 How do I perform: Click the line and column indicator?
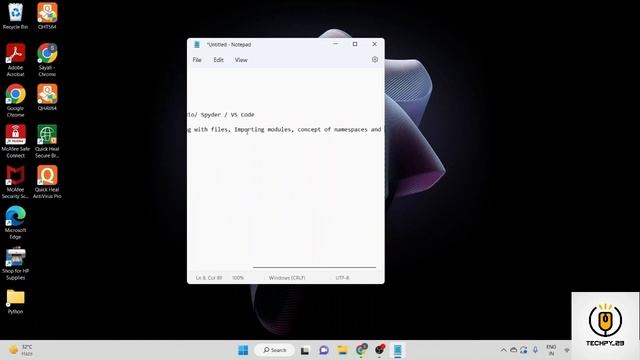(209, 278)
